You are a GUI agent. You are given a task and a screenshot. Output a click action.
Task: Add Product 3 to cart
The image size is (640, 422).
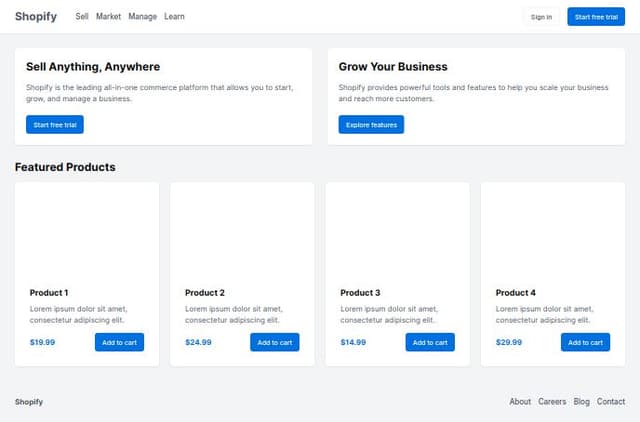(430, 342)
